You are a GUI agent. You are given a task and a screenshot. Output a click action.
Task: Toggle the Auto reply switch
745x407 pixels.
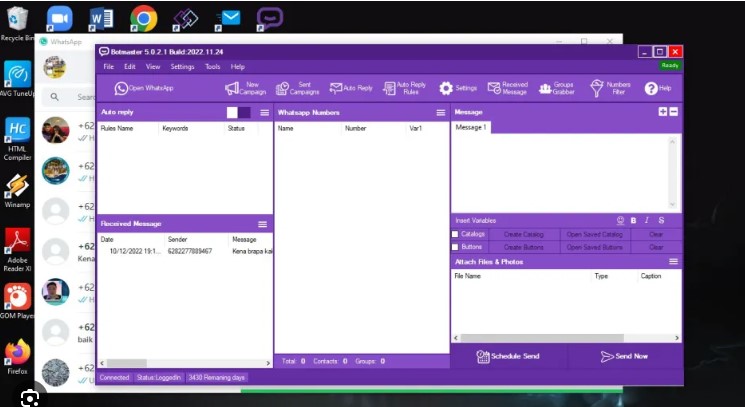[x=239, y=113]
